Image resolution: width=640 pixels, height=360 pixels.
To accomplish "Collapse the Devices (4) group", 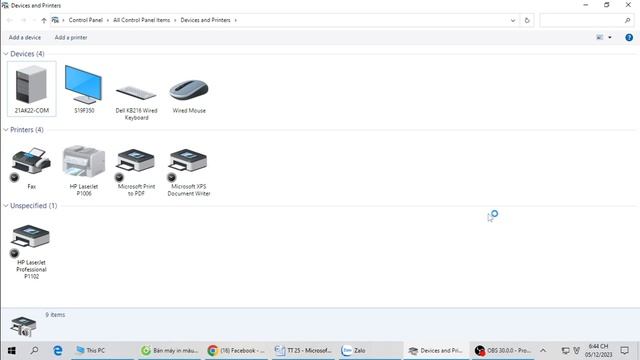I will [6, 54].
